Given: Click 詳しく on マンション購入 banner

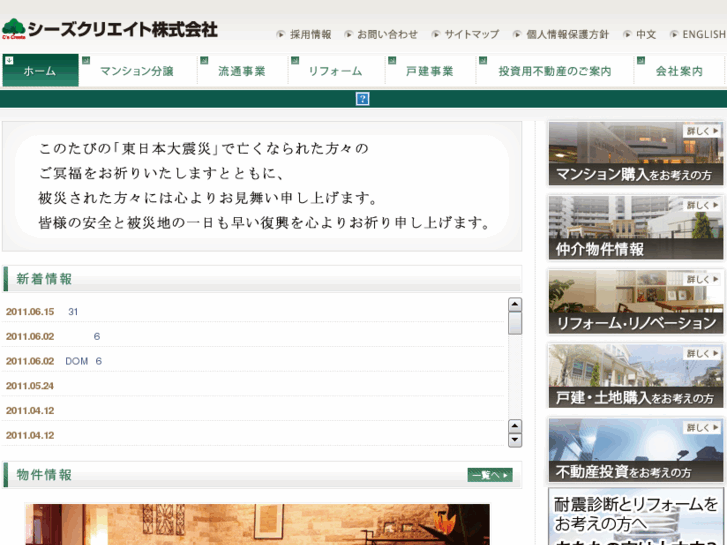Looking at the screenshot, I should tap(702, 131).
